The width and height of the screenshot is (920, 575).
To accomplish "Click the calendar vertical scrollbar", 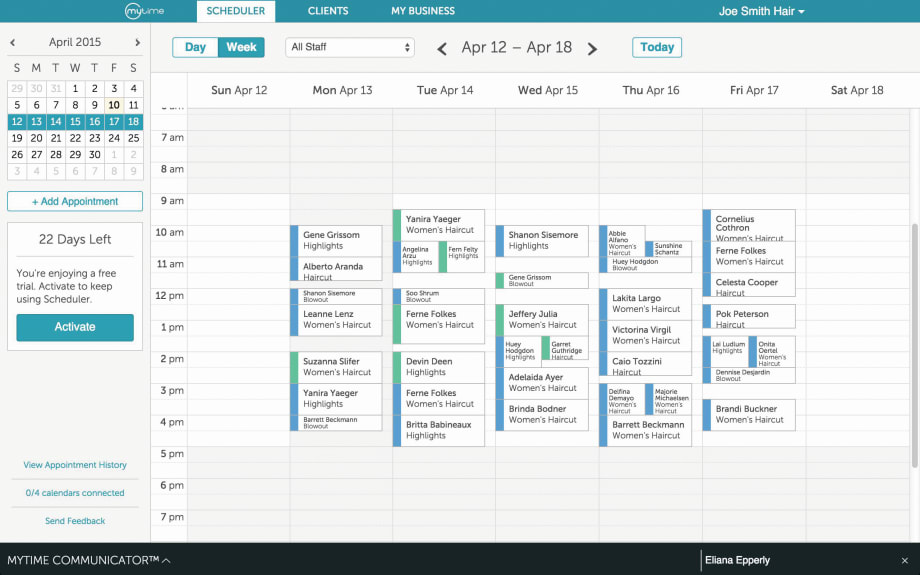I will 915,346.
